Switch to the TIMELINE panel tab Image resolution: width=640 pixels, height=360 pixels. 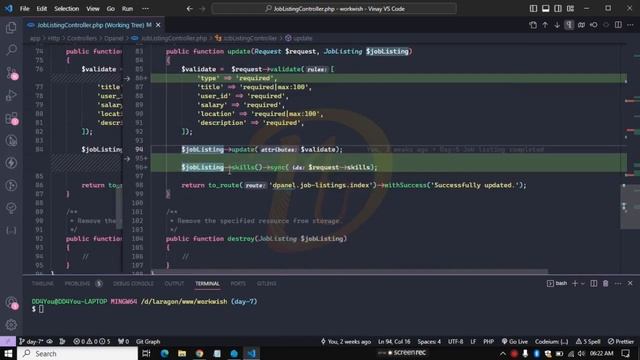point(42,284)
